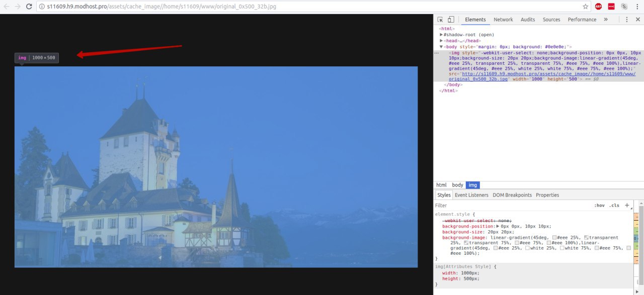Open Chrome's main three-dot menu
Image resolution: width=644 pixels, height=295 pixels.
(x=637, y=7)
